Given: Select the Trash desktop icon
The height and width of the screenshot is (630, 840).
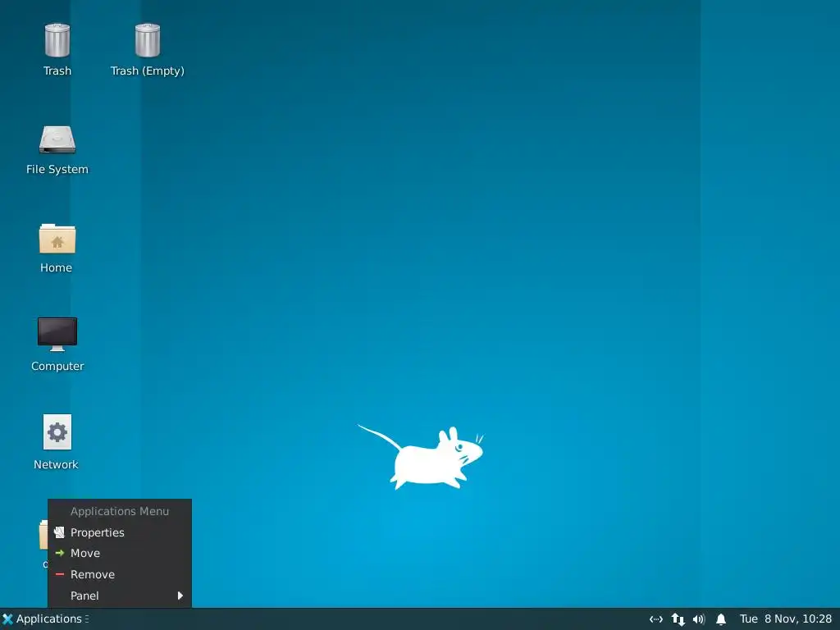Looking at the screenshot, I should coord(57,41).
